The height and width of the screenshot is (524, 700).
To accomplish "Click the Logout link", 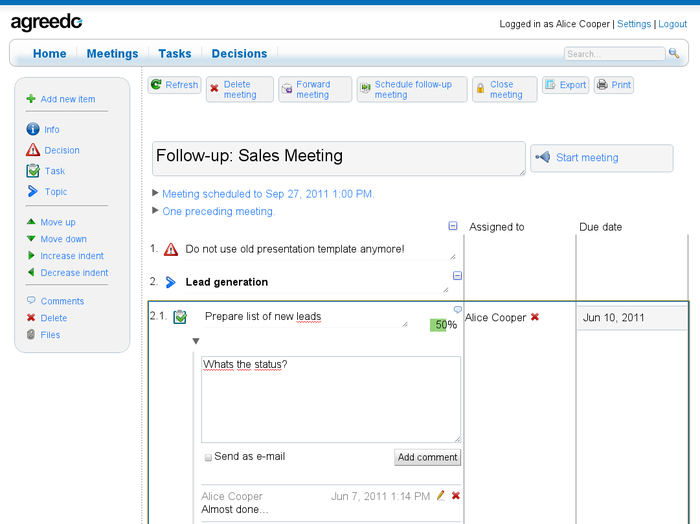I will [672, 24].
